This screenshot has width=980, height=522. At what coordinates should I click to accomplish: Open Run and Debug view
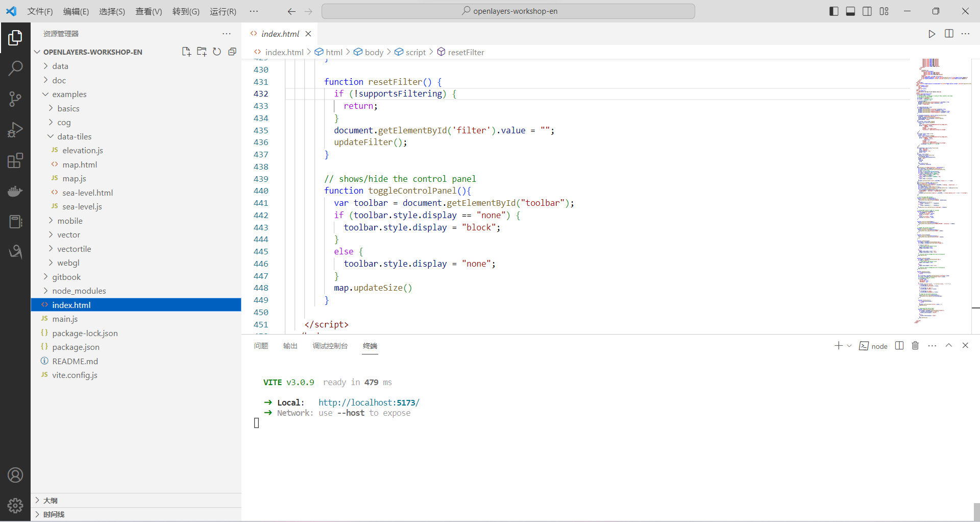pyautogui.click(x=15, y=130)
